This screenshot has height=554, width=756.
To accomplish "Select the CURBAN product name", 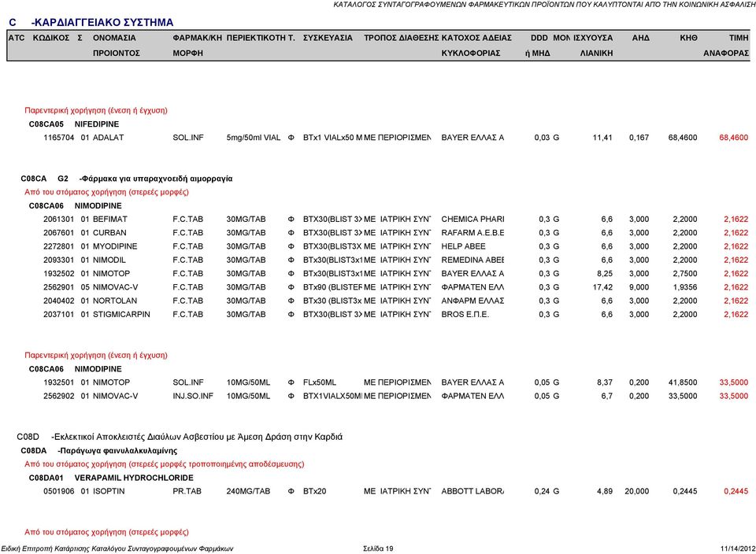I will tap(109, 232).
